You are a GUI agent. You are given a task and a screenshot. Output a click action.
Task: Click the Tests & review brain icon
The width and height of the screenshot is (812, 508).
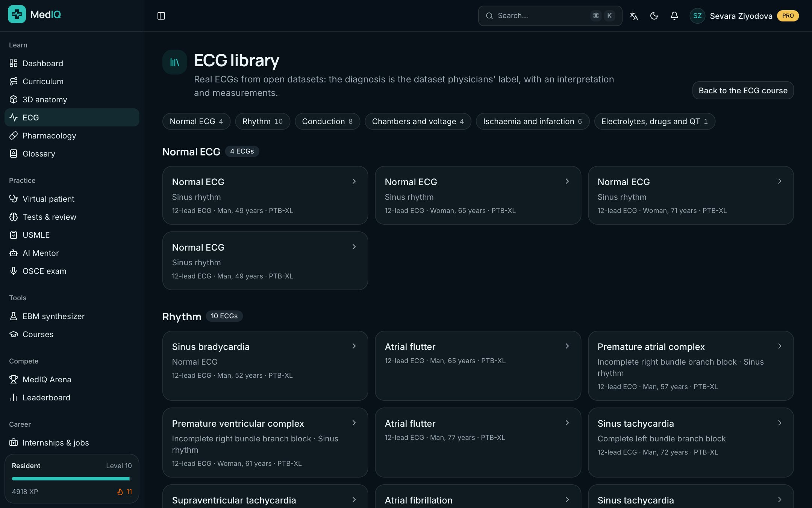tap(14, 217)
